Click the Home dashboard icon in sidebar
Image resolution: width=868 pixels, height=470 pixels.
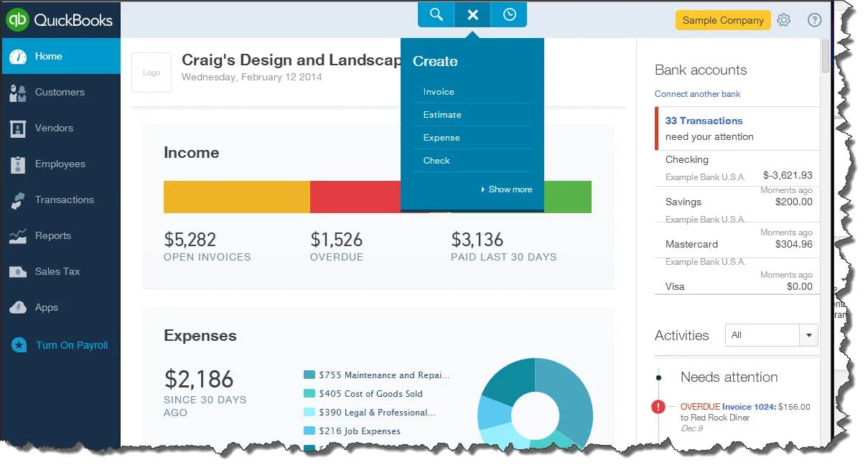tap(18, 57)
